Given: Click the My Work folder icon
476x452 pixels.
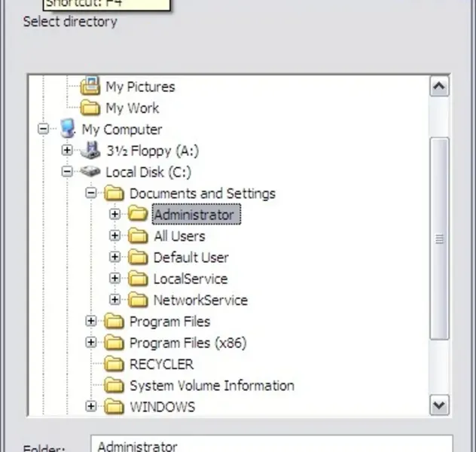Looking at the screenshot, I should pos(90,108).
